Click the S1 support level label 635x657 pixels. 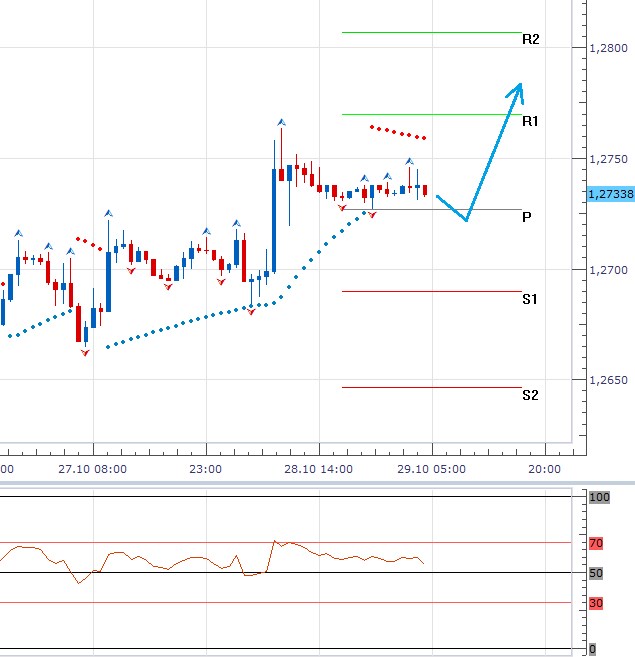(x=530, y=299)
